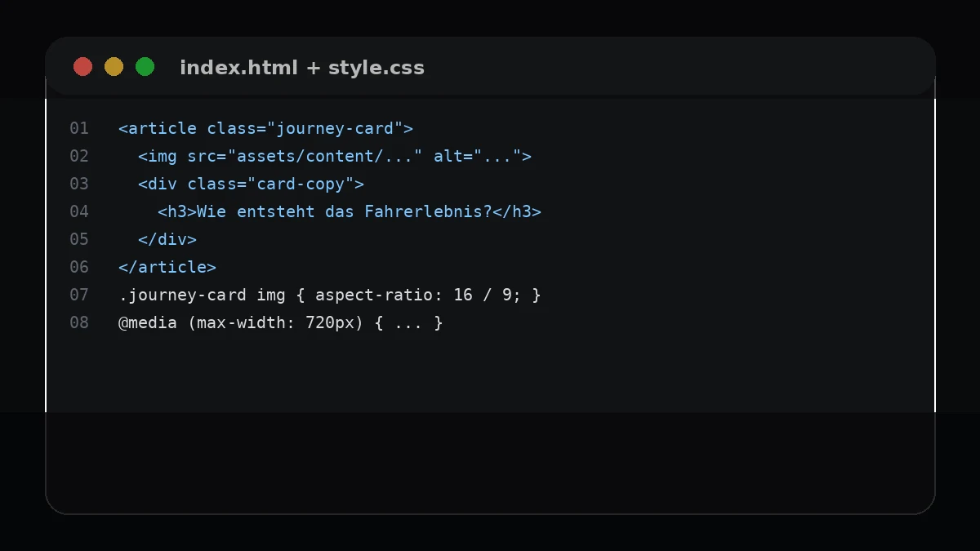Viewport: 980px width, 551px height.
Task: Click line number 08
Action: (79, 322)
